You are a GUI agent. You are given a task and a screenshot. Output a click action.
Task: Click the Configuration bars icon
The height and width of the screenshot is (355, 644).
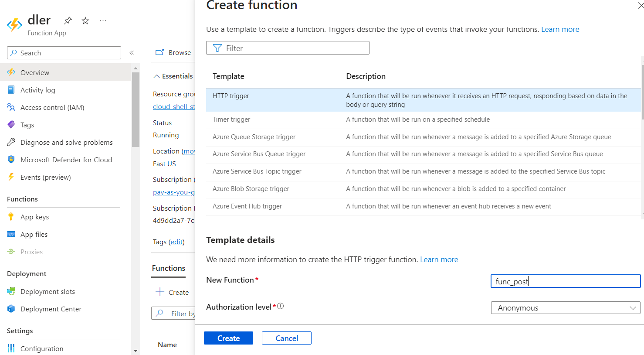[11, 348]
